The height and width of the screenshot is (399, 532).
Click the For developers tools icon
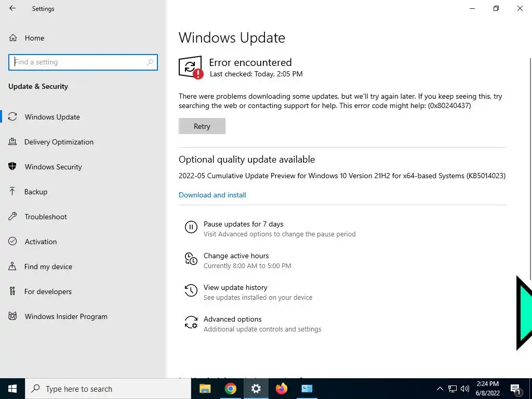pyautogui.click(x=12, y=291)
